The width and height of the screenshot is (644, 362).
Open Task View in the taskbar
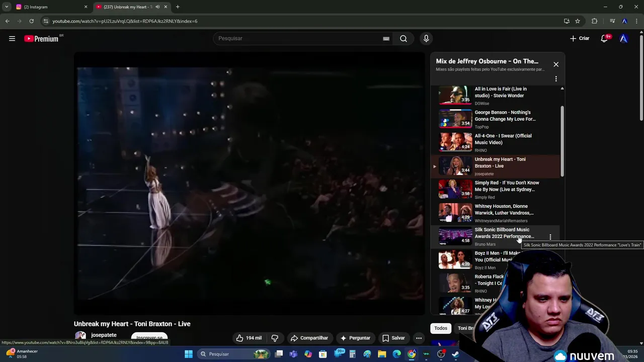tap(279, 354)
